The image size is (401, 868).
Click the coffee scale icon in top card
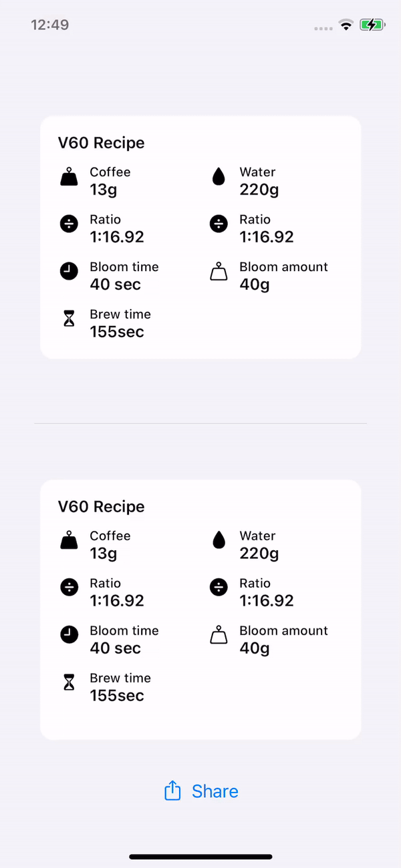tap(69, 178)
